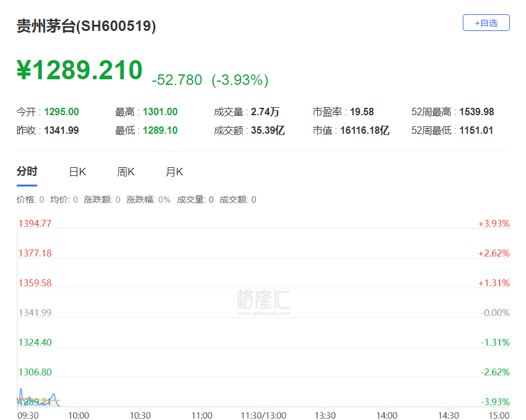The image size is (526, 420).
Task: Click the current price ¥1289.210
Action: tap(80, 70)
